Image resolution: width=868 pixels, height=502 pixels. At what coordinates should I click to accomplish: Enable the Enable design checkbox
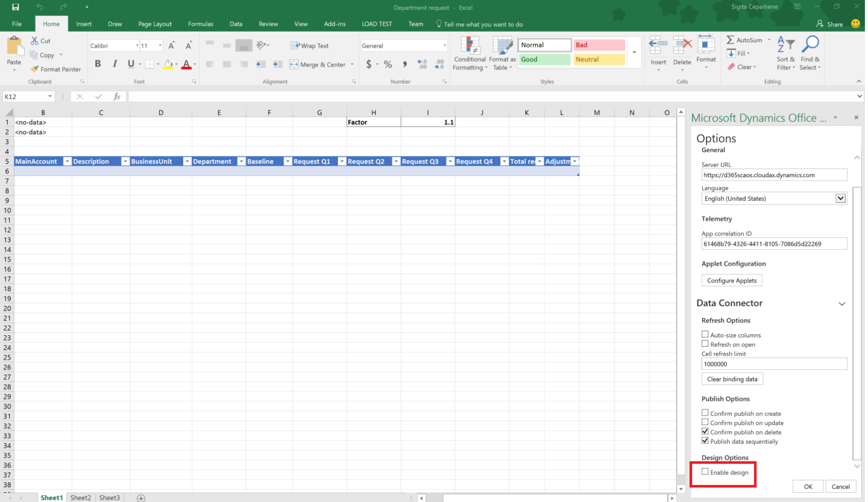(x=705, y=471)
